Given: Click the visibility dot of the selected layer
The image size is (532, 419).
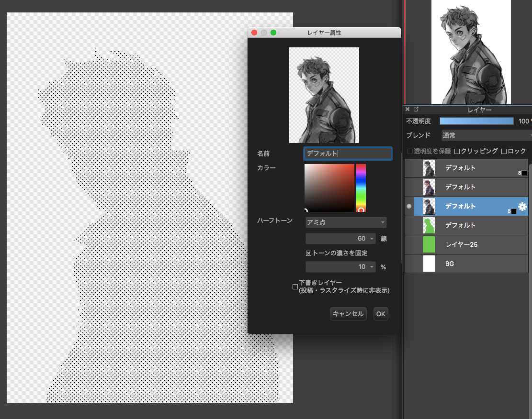Looking at the screenshot, I should pos(408,207).
